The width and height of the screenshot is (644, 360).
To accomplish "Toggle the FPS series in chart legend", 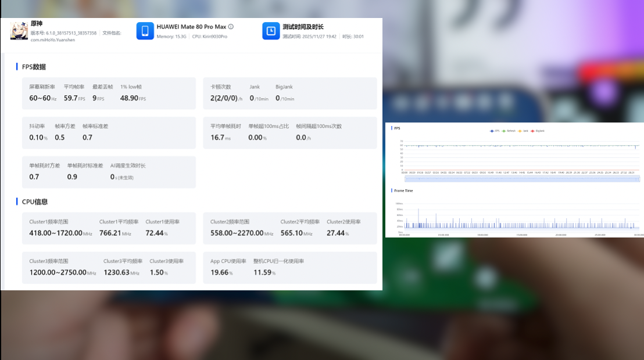I will pos(495,131).
